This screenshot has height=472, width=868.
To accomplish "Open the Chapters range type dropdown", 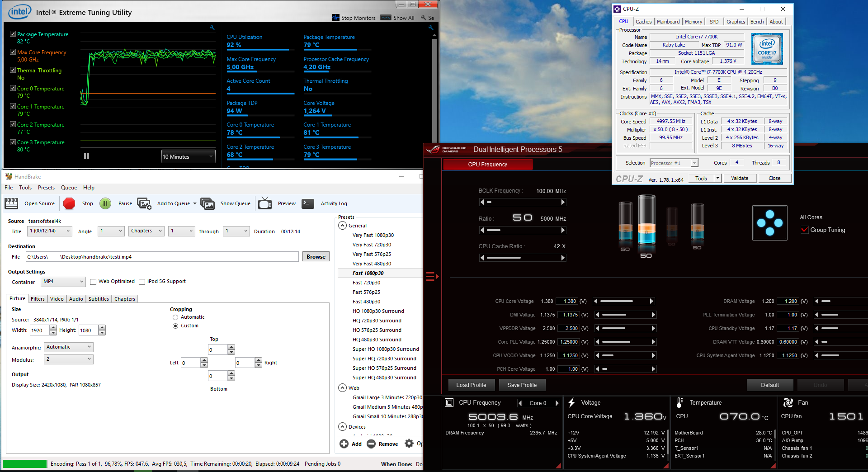I will pyautogui.click(x=146, y=231).
